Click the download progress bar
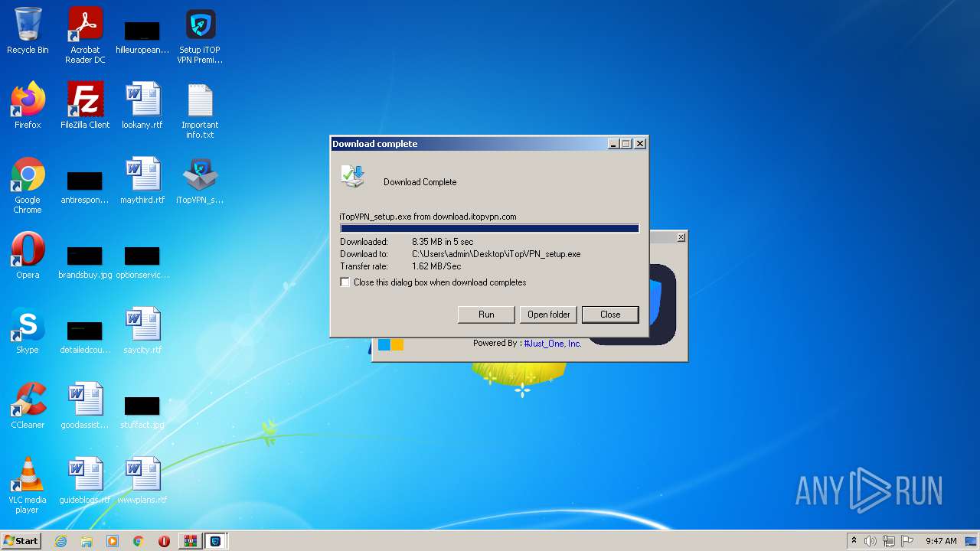 pyautogui.click(x=489, y=229)
